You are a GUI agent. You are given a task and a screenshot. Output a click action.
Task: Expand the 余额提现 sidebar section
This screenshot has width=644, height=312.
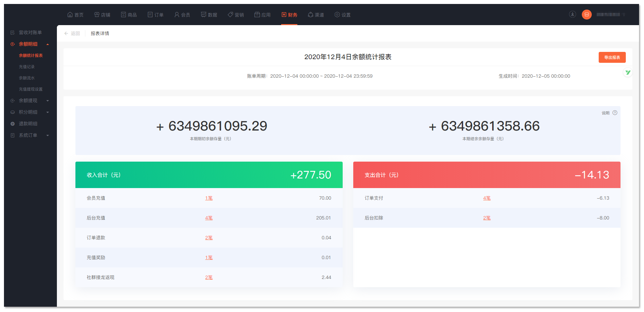coord(48,101)
